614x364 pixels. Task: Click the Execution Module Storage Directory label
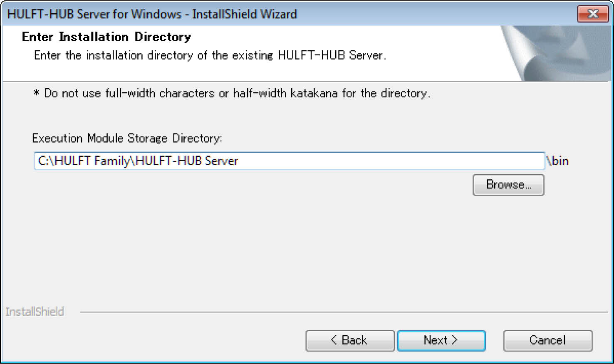pyautogui.click(x=127, y=138)
